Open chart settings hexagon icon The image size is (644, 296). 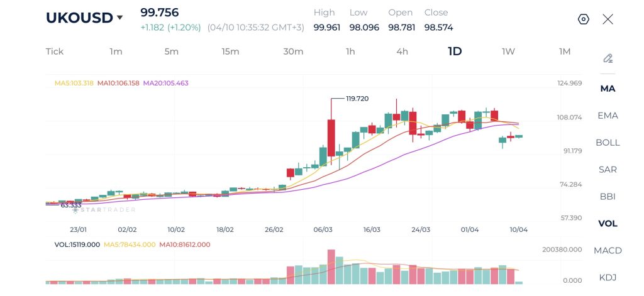pyautogui.click(x=583, y=19)
